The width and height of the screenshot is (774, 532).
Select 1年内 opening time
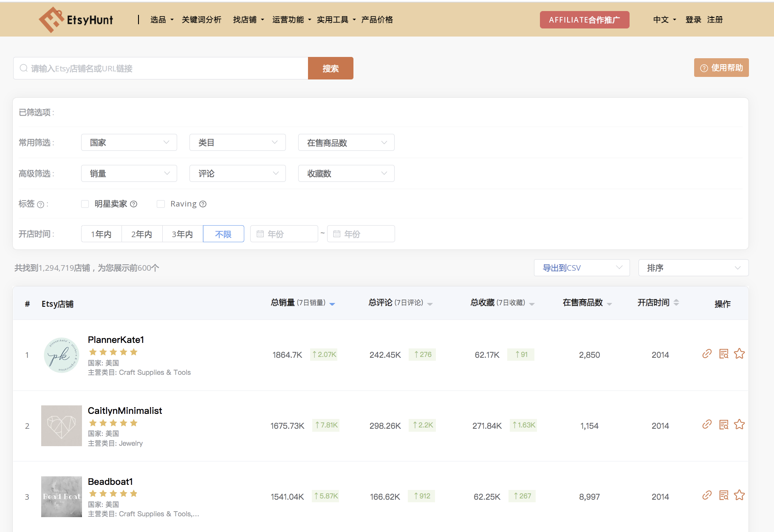point(102,234)
